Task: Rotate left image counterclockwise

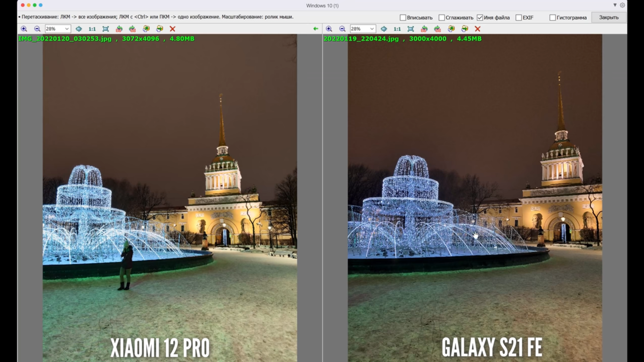Action: point(119,29)
